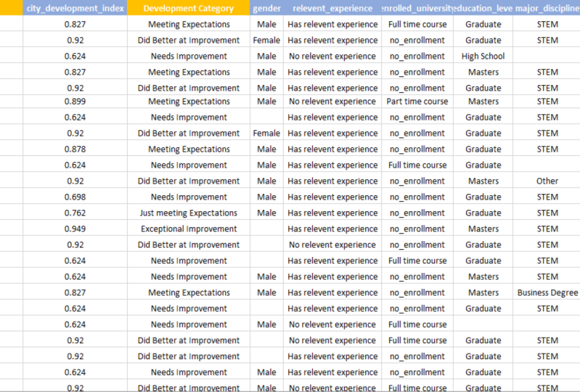Viewport: 580px width, 392px height.
Task: Select 'STEM' in the 0.899 row
Action: (x=547, y=102)
